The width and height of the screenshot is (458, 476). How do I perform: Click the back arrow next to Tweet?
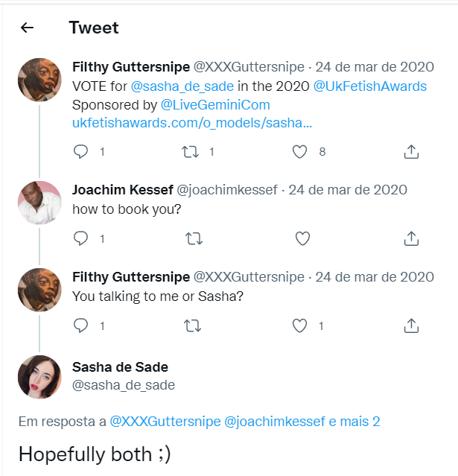(28, 28)
